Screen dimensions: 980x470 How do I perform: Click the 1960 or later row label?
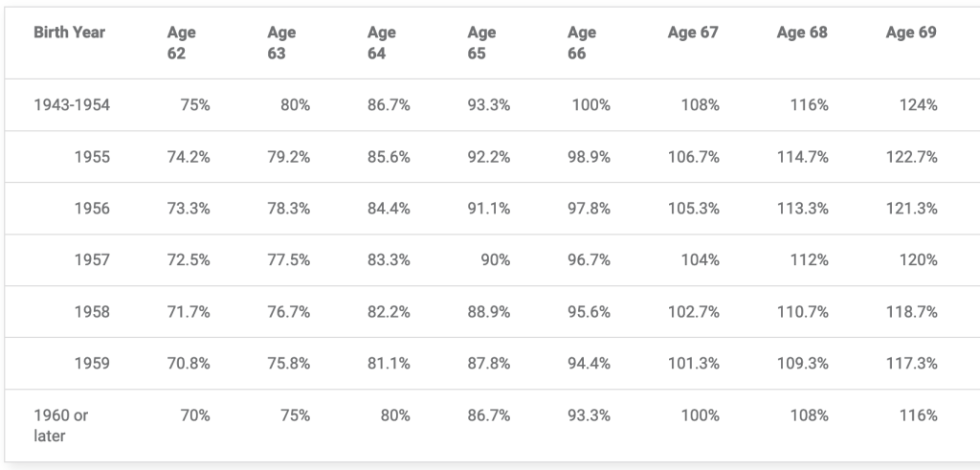(x=59, y=426)
